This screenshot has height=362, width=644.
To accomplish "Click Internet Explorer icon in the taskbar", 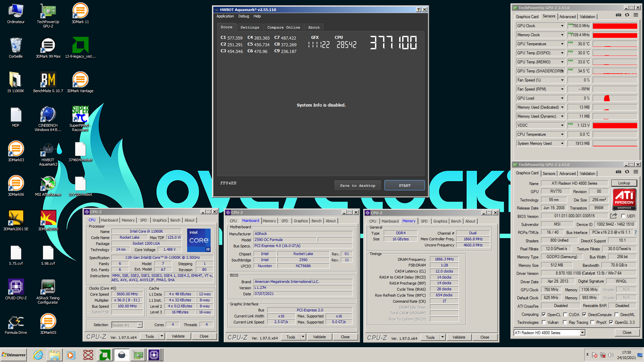I will tap(38, 355).
